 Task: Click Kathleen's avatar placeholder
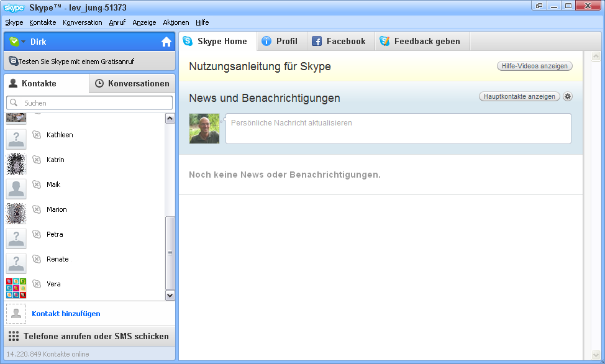16,139
